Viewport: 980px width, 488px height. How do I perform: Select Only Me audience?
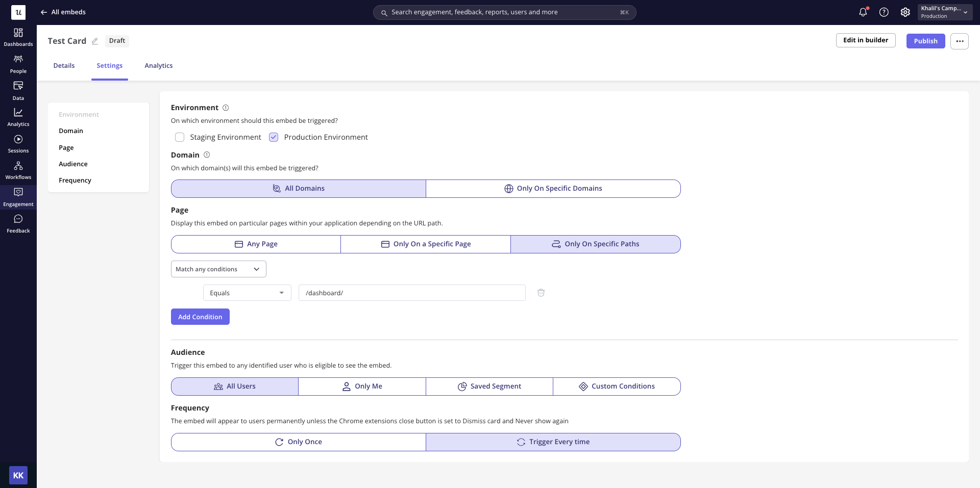(x=362, y=387)
